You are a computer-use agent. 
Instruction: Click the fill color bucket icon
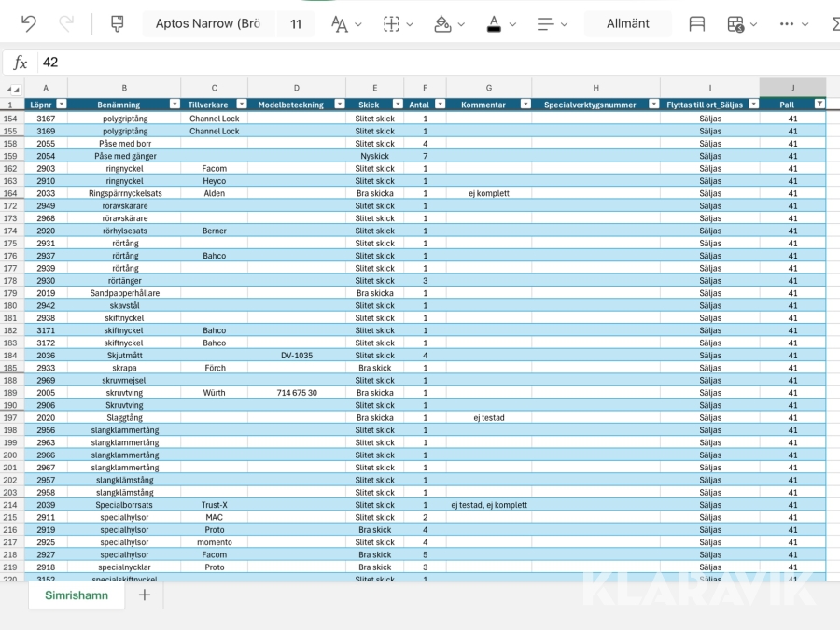442,24
